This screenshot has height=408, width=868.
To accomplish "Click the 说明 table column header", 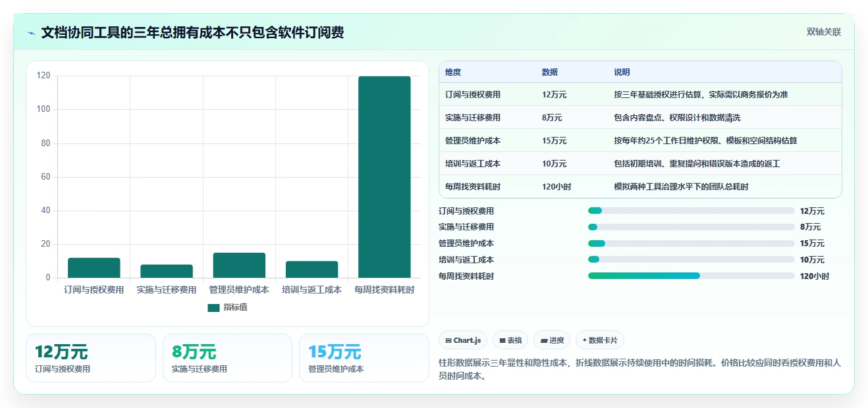I will (622, 72).
